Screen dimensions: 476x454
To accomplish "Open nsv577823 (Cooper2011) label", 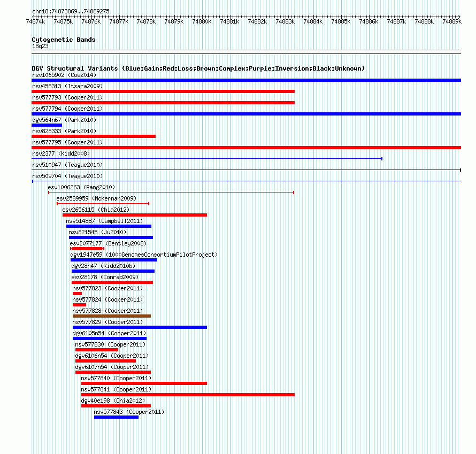I will (108, 288).
